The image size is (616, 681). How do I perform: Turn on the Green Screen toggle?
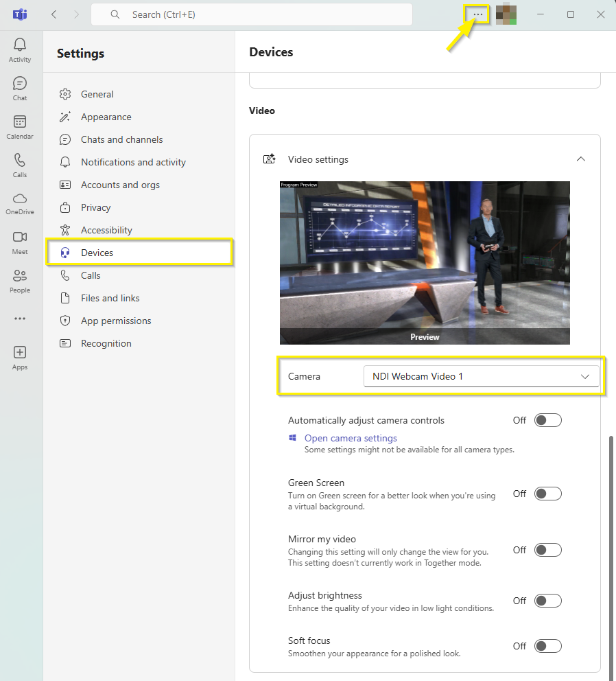pyautogui.click(x=548, y=494)
